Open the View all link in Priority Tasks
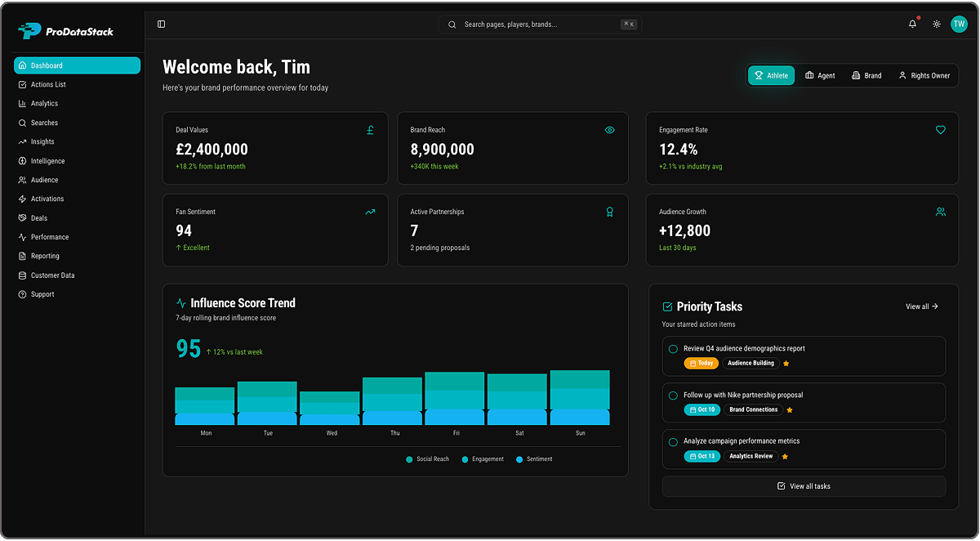The image size is (980, 541). click(x=921, y=306)
